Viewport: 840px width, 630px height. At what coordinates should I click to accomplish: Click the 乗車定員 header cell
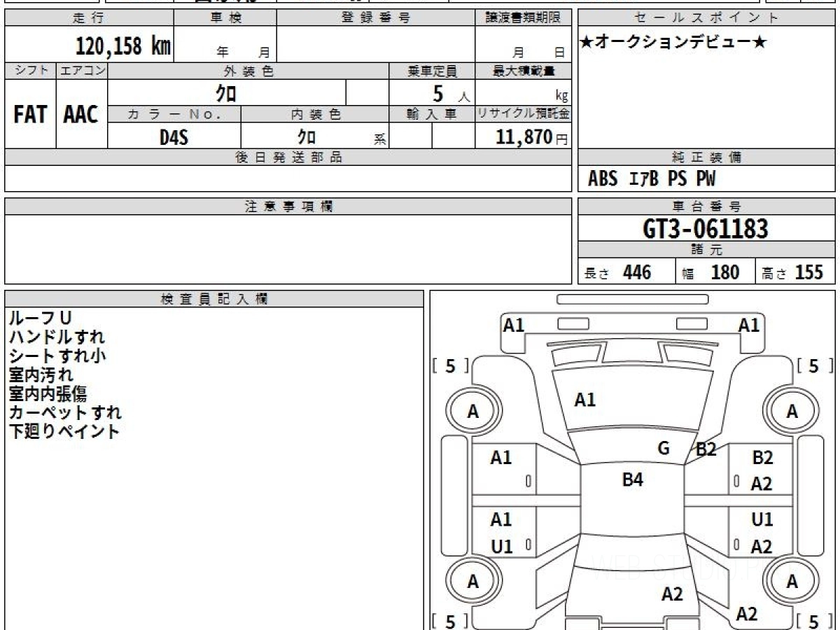coord(432,71)
